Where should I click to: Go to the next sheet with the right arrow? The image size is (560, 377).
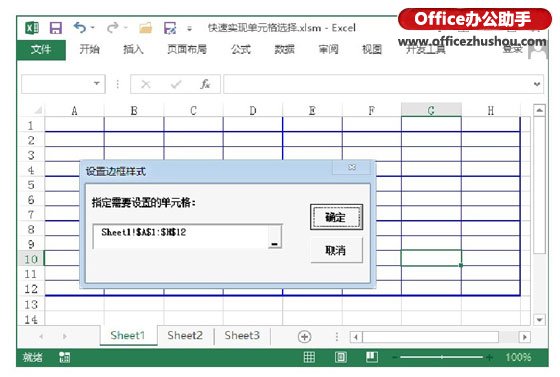pyautogui.click(x=65, y=336)
